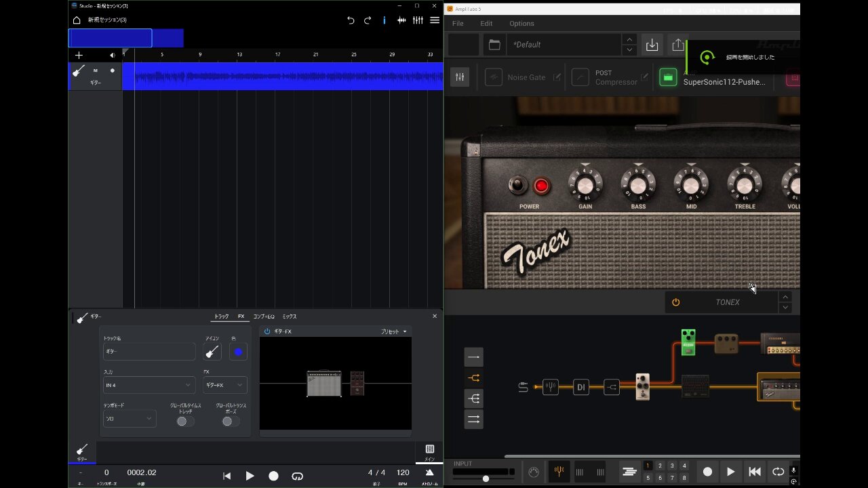Rewind Studio playback to start
Image resolution: width=868 pixels, height=488 pixels.
point(227,476)
